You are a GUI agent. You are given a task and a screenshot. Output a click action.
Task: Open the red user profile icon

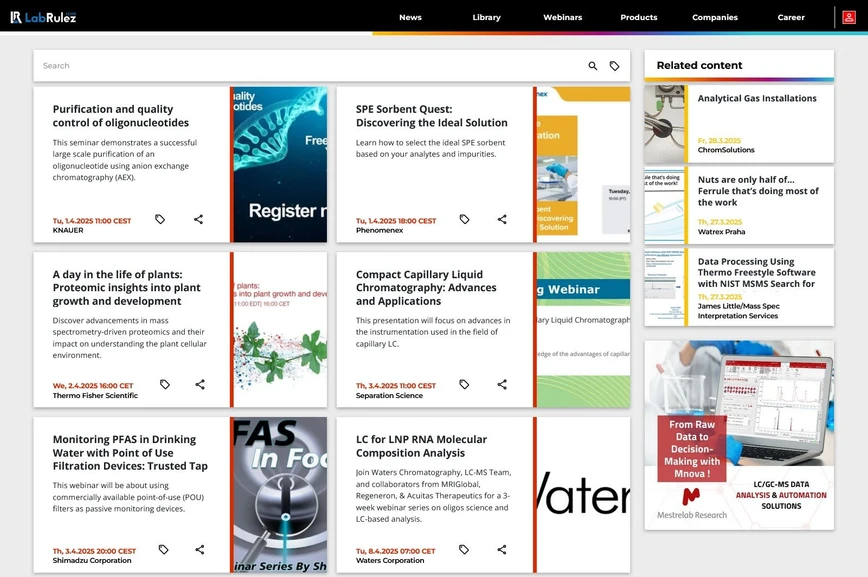(851, 17)
